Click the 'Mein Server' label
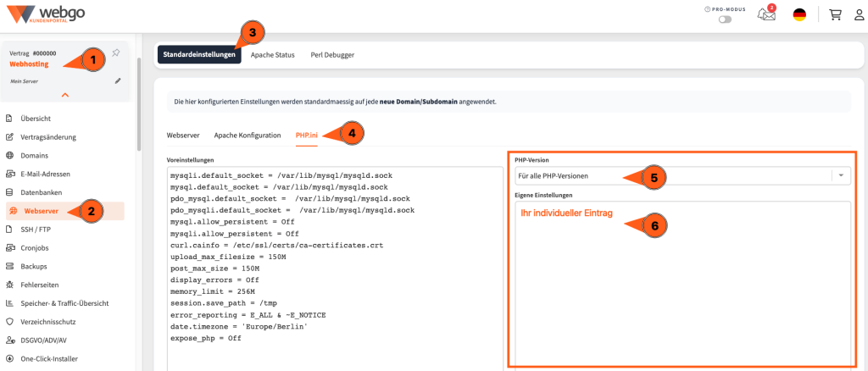Screen dimensions: 868x371 [23, 80]
